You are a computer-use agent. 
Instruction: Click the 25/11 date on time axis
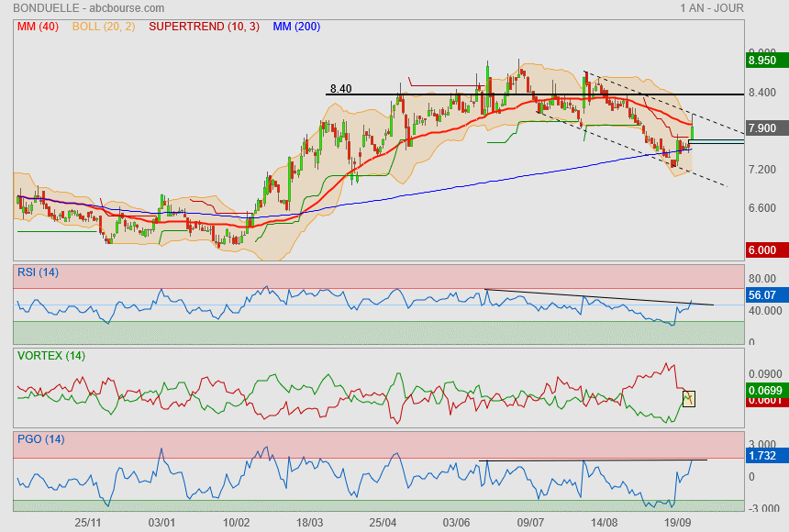point(88,521)
